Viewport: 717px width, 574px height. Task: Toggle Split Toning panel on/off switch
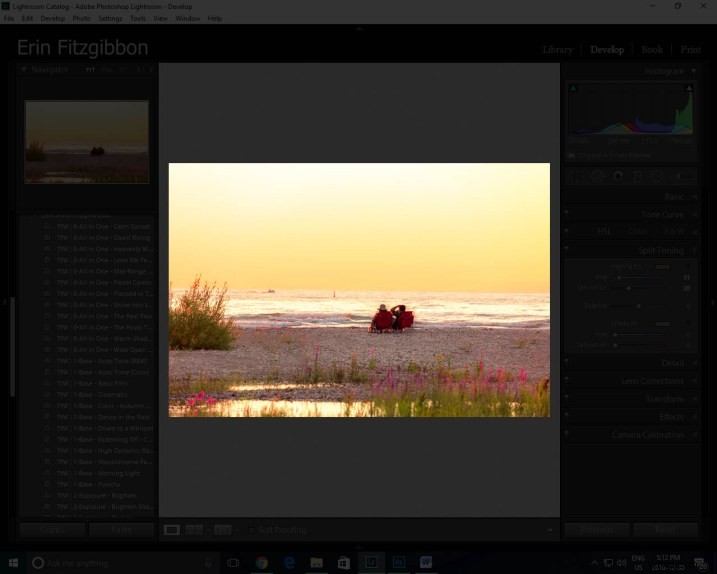click(567, 248)
